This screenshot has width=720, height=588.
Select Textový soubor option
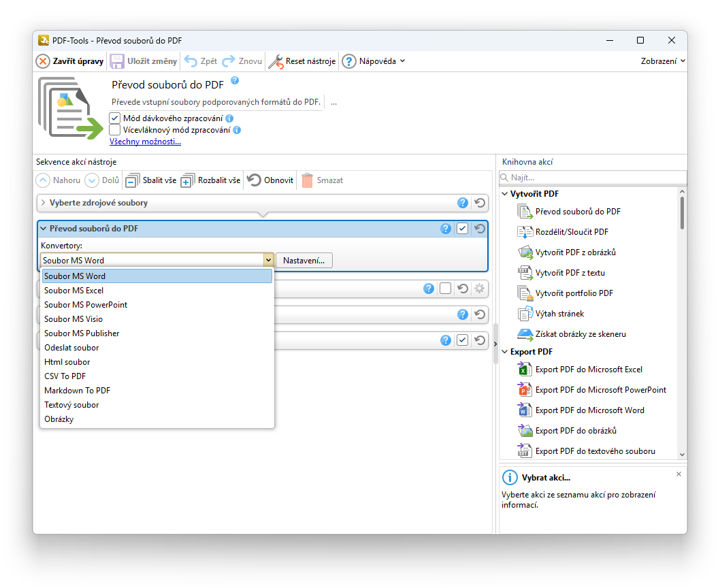tap(157, 405)
